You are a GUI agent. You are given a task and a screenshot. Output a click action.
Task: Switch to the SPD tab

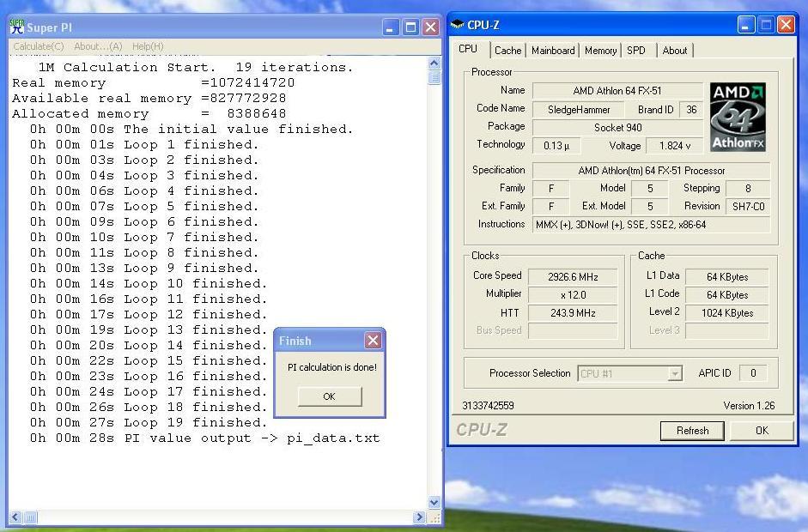636,51
